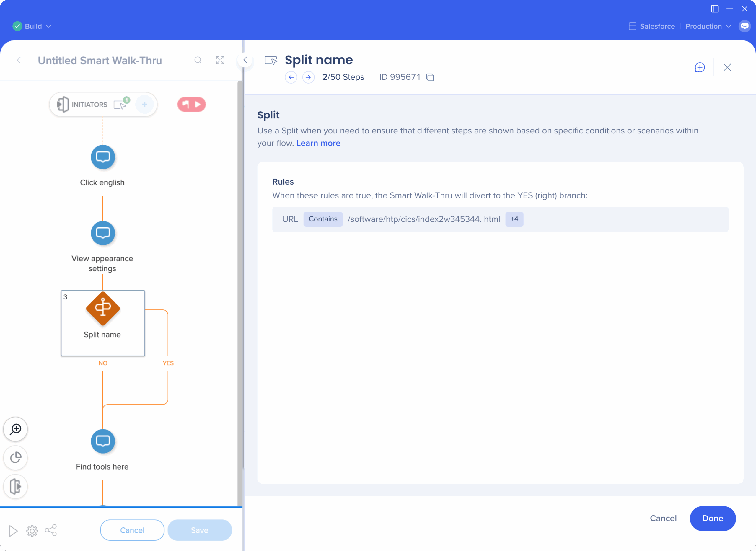Toggle the side panel layout icon
The image size is (756, 551).
[x=714, y=9]
